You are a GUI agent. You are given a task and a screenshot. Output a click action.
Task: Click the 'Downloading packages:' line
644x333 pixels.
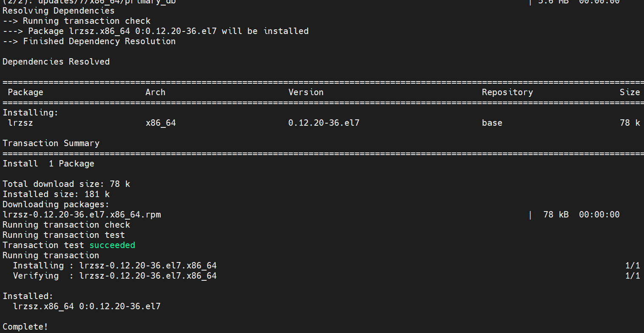pos(56,204)
